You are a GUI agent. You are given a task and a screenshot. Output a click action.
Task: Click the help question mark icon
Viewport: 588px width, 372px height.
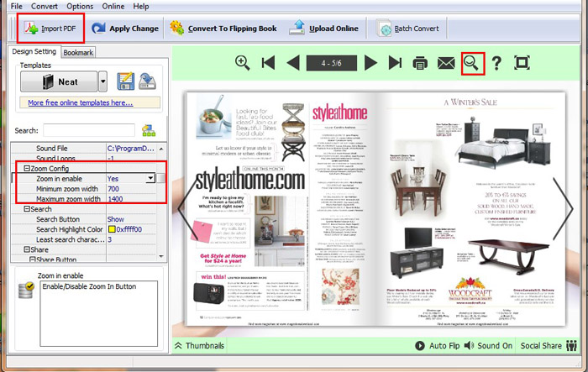(496, 63)
